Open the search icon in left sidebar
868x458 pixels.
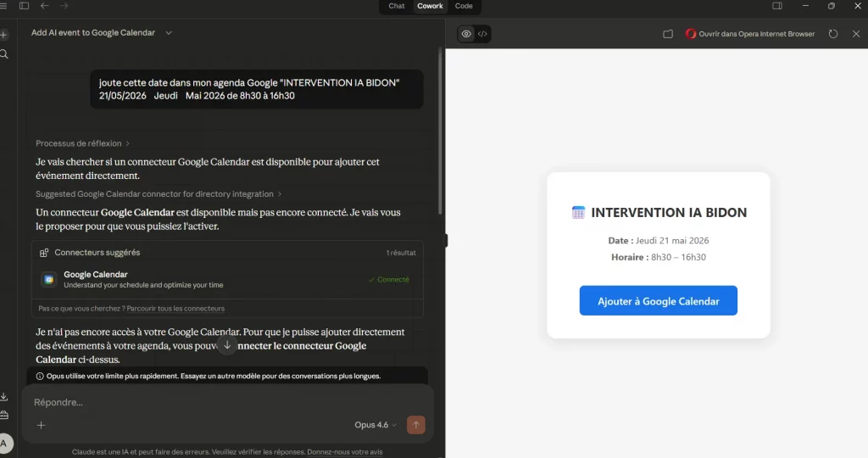coord(4,54)
